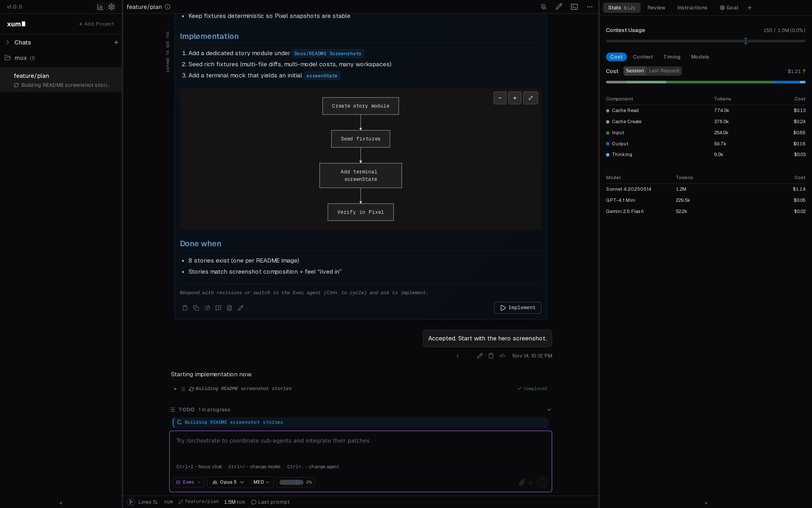Viewport: 812px width, 508px height.
Task: Go to the previous message version arrow
Action: (x=458, y=356)
